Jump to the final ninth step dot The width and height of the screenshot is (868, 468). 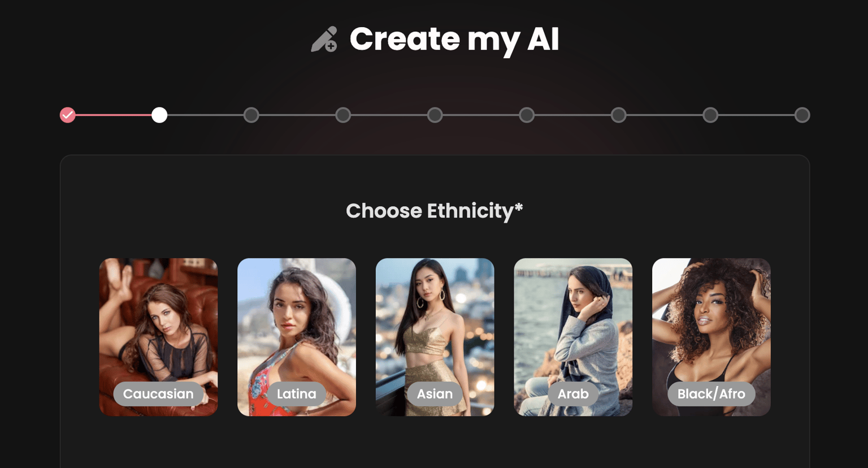[x=802, y=115]
